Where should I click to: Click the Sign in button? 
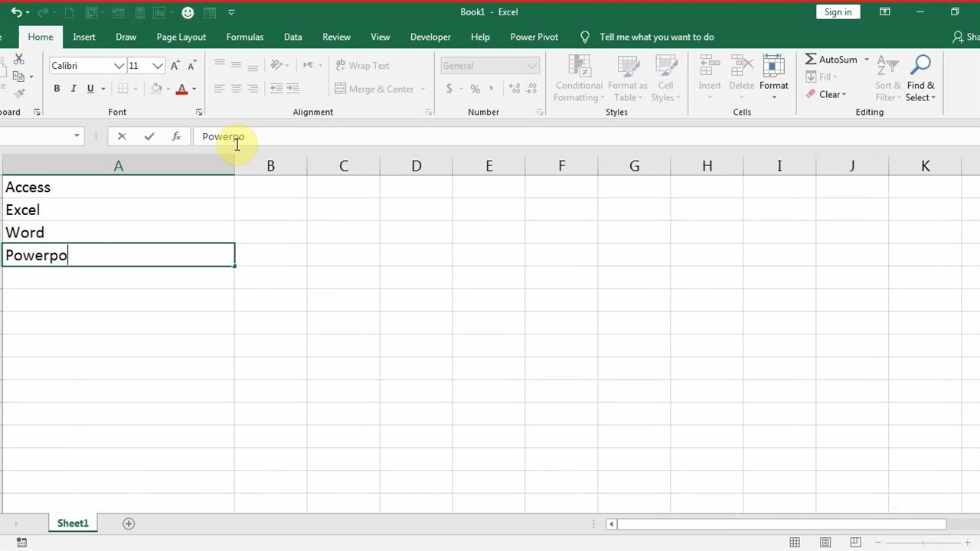(838, 12)
